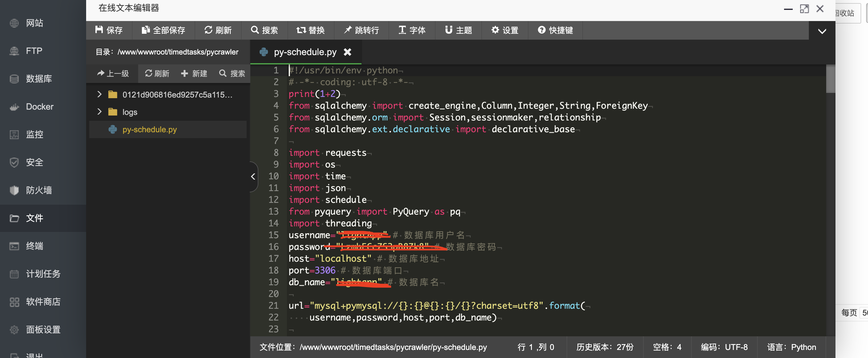Expand the 0121d906816ed9257c5a115... folder

click(99, 94)
